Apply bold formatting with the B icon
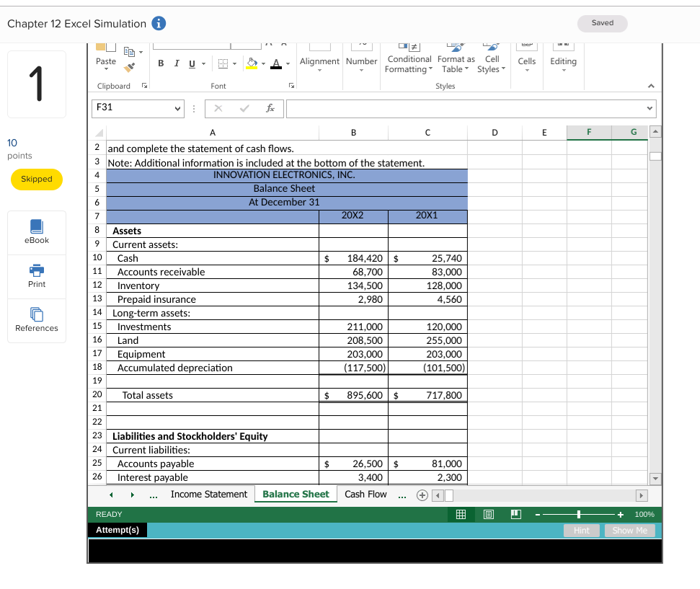This screenshot has width=700, height=589. coord(160,63)
